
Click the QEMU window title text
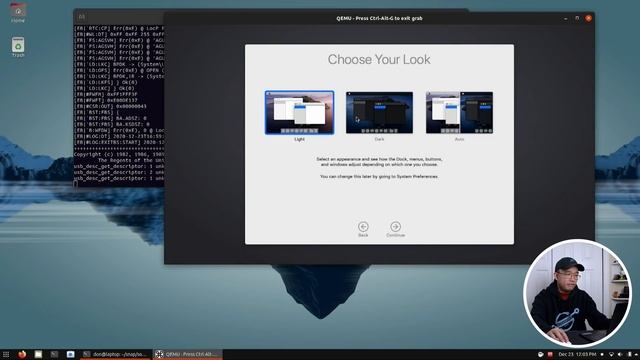(x=379, y=18)
